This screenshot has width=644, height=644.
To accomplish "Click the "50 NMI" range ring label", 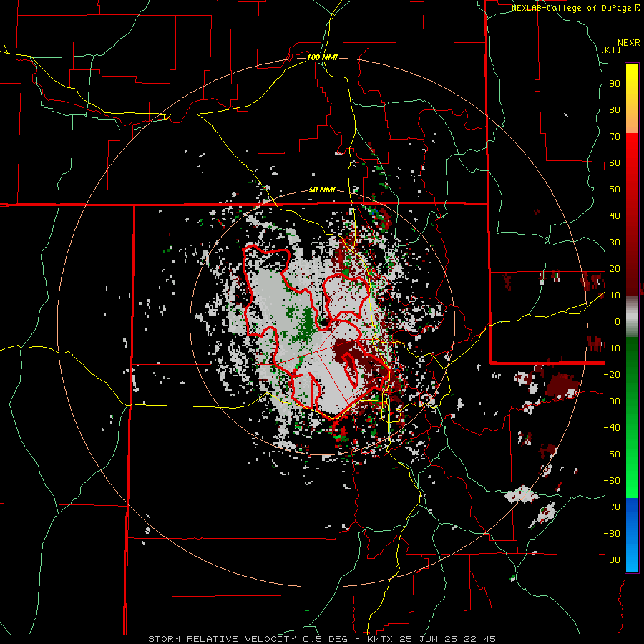I will pos(322,190).
